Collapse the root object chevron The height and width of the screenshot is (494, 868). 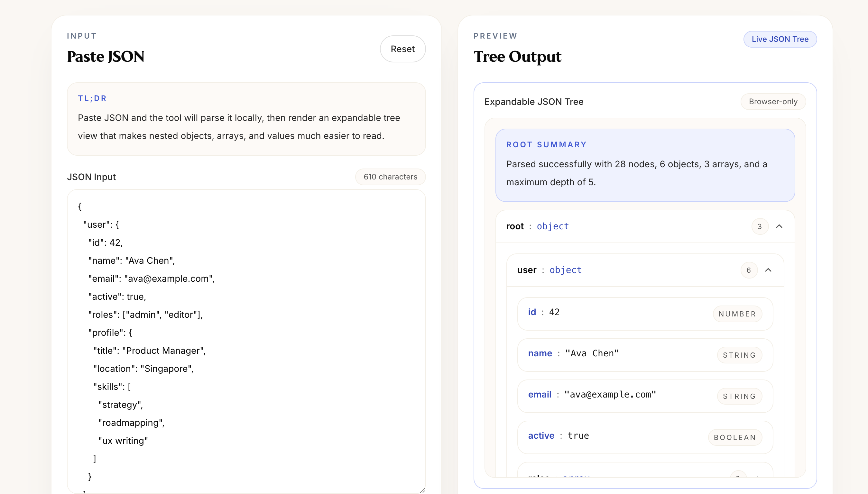click(779, 226)
